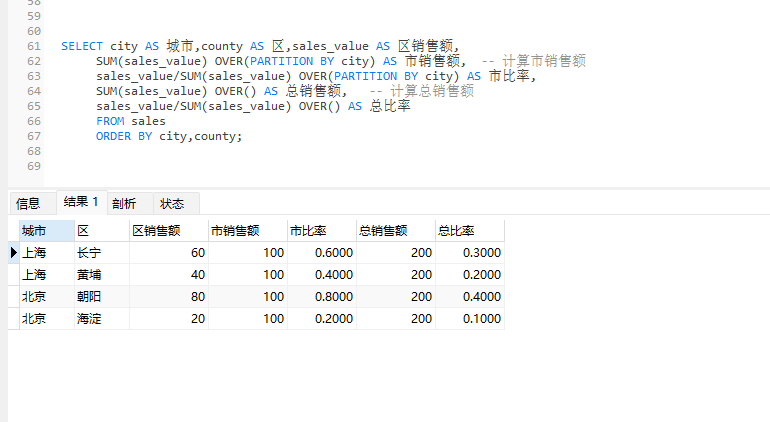770x422 pixels.
Task: Select the 长宁 cell
Action: [102, 253]
